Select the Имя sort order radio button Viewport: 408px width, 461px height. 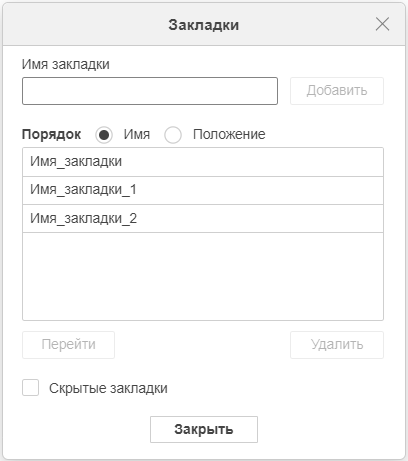click(x=104, y=135)
